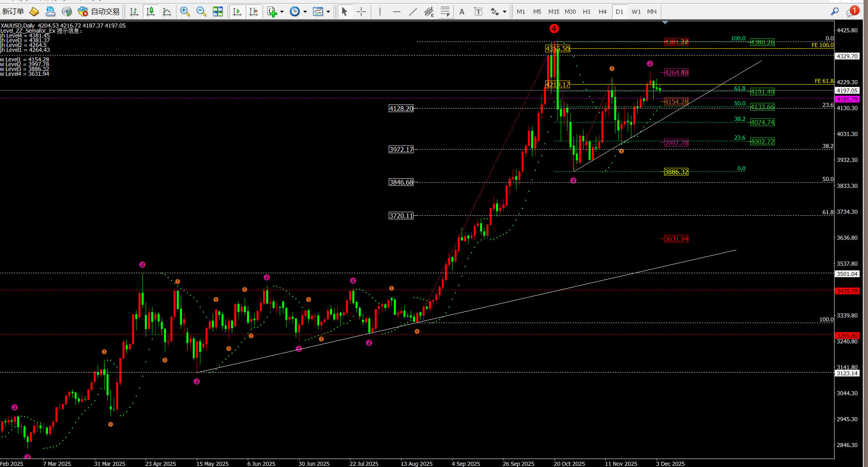Zoom in on the chart
The width and height of the screenshot is (868, 467).
coord(185,11)
